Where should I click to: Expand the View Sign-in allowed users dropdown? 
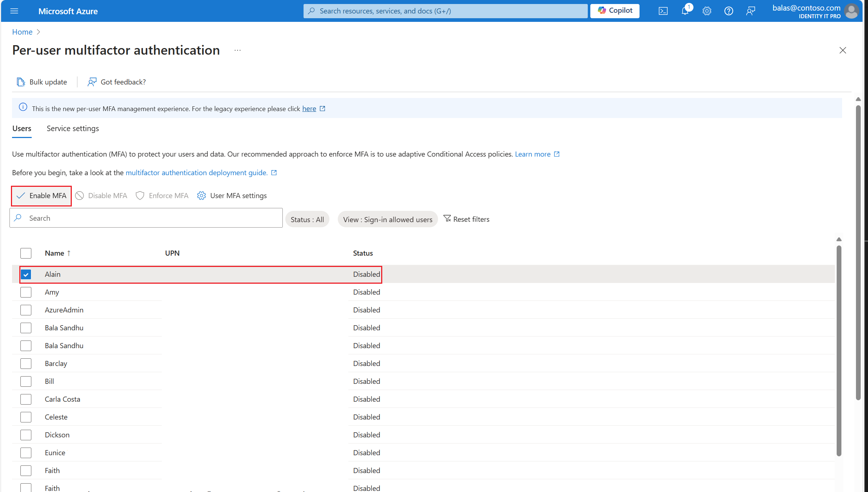tap(387, 219)
